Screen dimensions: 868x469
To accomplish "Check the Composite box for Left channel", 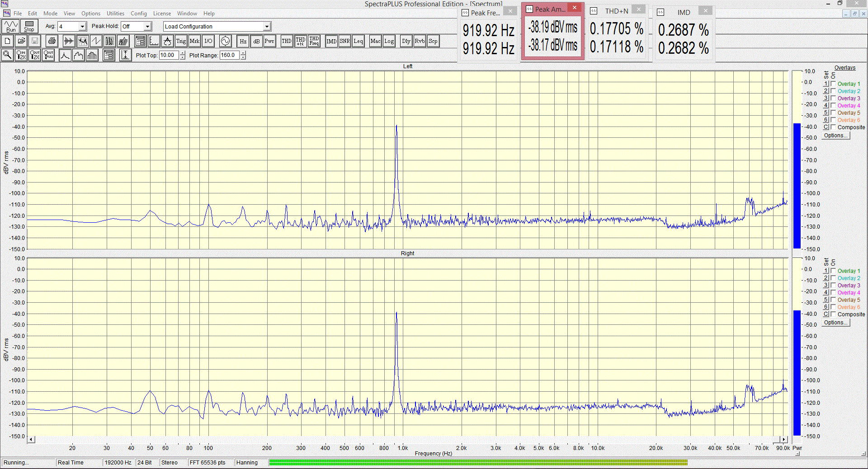I will pos(833,127).
